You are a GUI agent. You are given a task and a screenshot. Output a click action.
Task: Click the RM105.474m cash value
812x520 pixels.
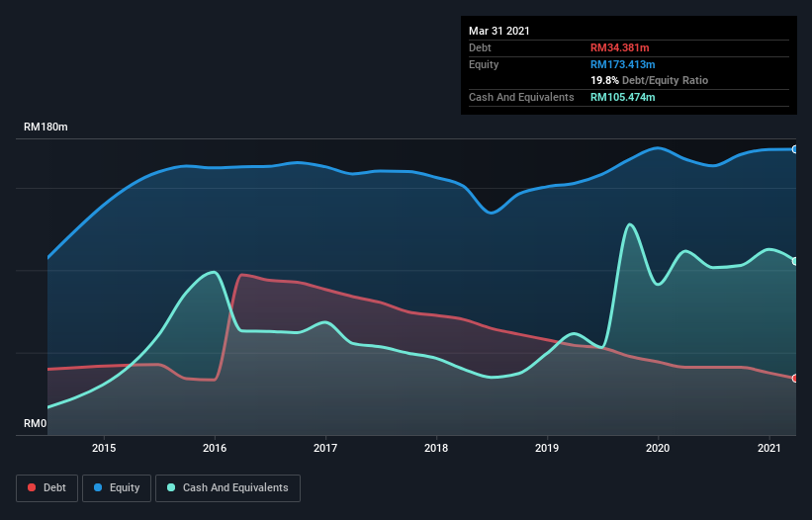(x=622, y=97)
